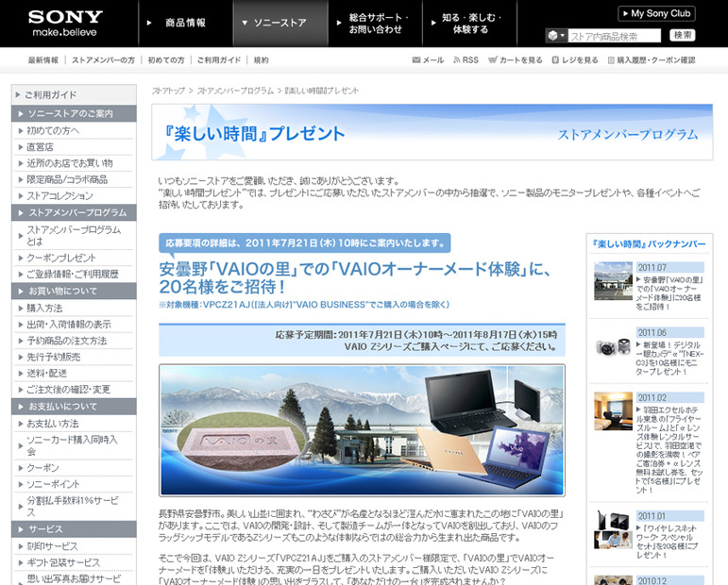
Task: Open 知る・楽しむ・体験する menu
Action: coord(470,24)
